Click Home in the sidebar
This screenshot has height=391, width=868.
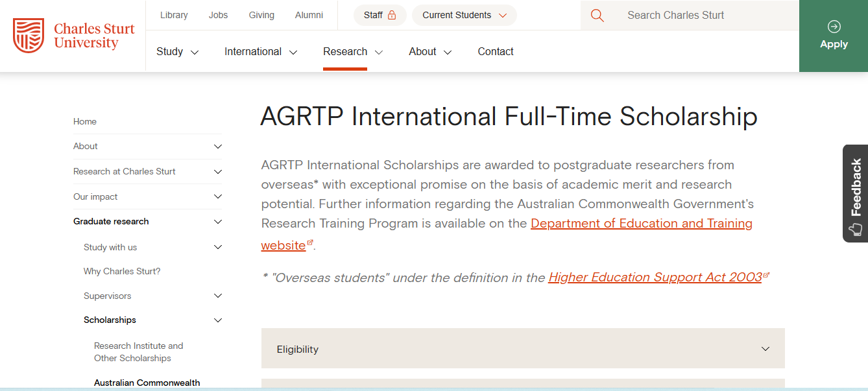click(x=85, y=121)
